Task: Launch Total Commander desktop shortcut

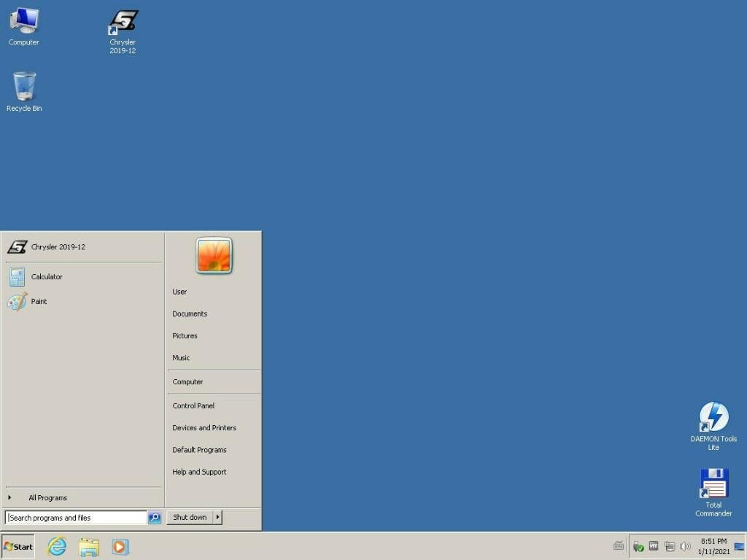Action: click(x=713, y=490)
